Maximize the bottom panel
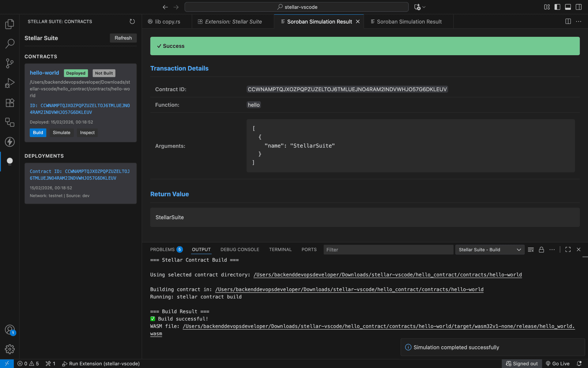 pyautogui.click(x=568, y=249)
